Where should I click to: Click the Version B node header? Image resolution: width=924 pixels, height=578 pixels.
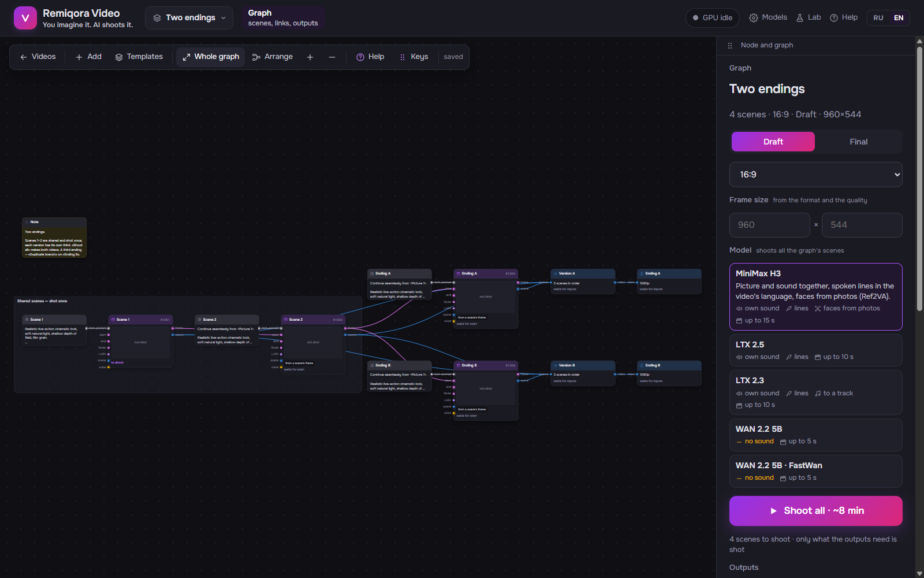pos(583,365)
